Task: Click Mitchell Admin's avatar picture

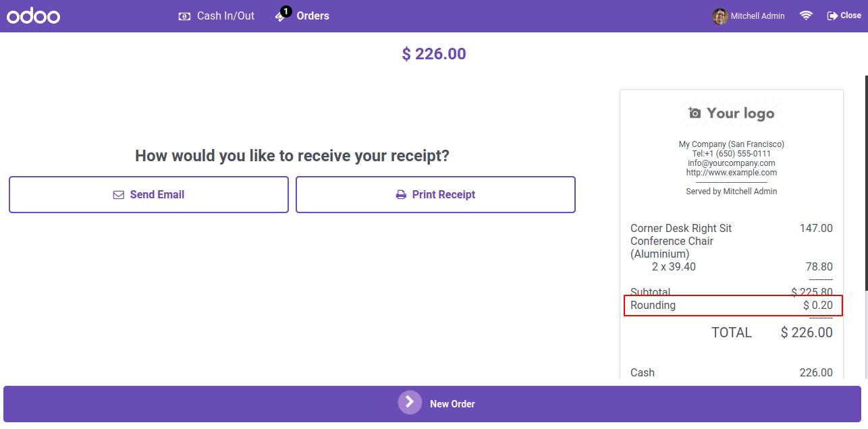Action: click(x=720, y=16)
